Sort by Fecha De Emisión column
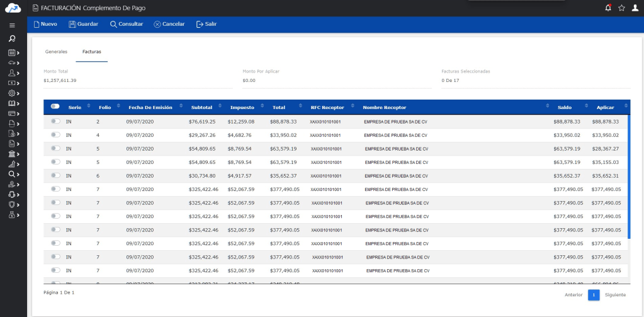 point(150,108)
